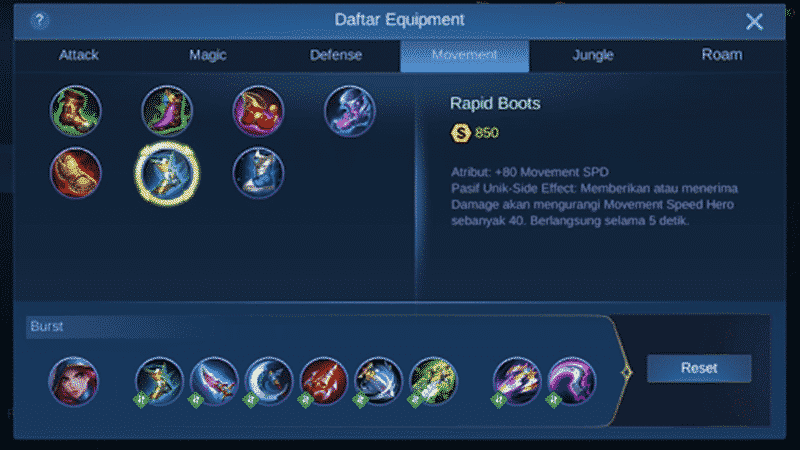Image resolution: width=800 pixels, height=450 pixels.
Task: Switch to the Magic tab
Action: (x=208, y=55)
